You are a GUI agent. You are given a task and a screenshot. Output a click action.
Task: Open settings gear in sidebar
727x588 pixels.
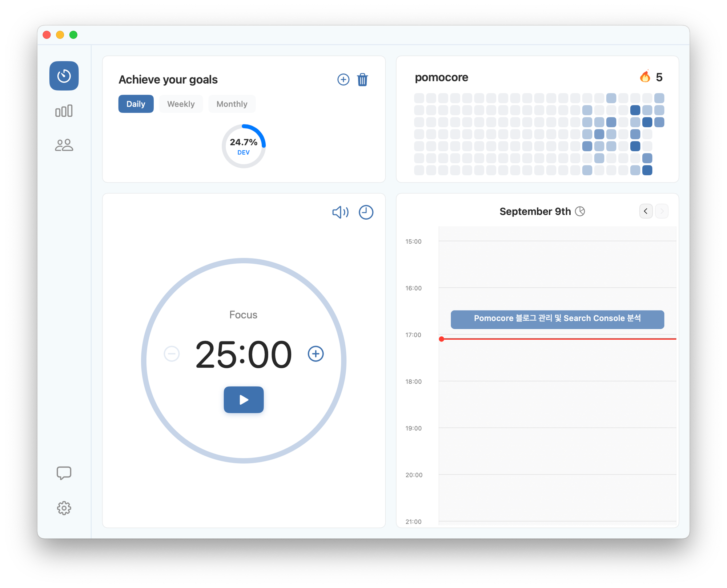tap(64, 508)
